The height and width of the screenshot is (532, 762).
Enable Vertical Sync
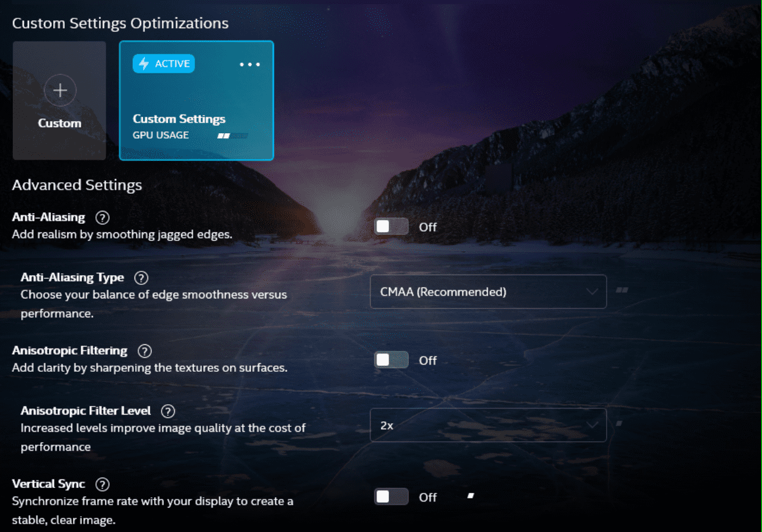click(391, 497)
